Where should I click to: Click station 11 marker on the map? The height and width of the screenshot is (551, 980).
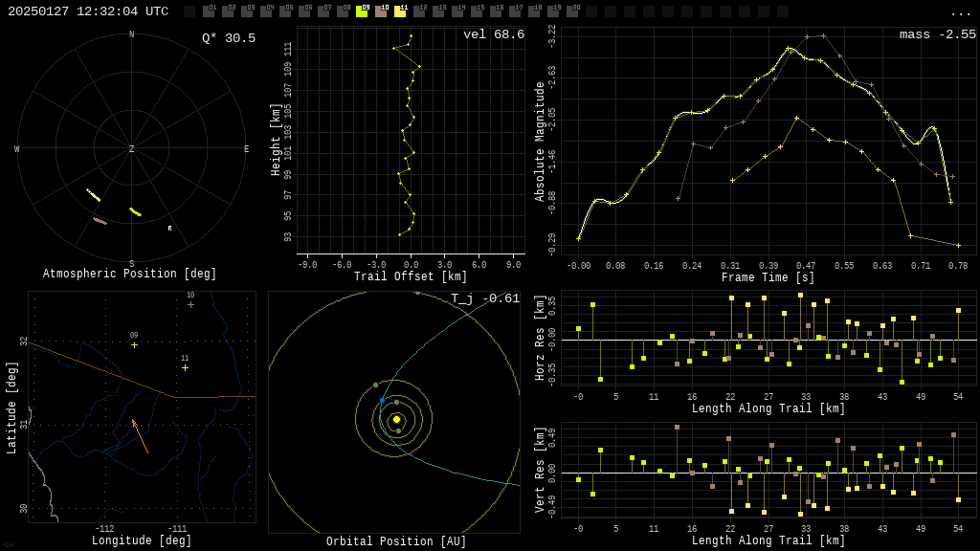[185, 367]
